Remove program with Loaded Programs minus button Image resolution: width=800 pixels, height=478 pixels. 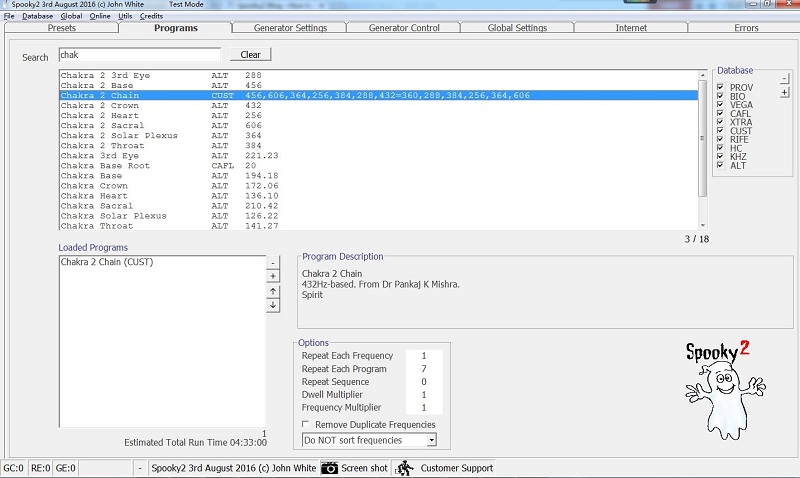point(273,261)
